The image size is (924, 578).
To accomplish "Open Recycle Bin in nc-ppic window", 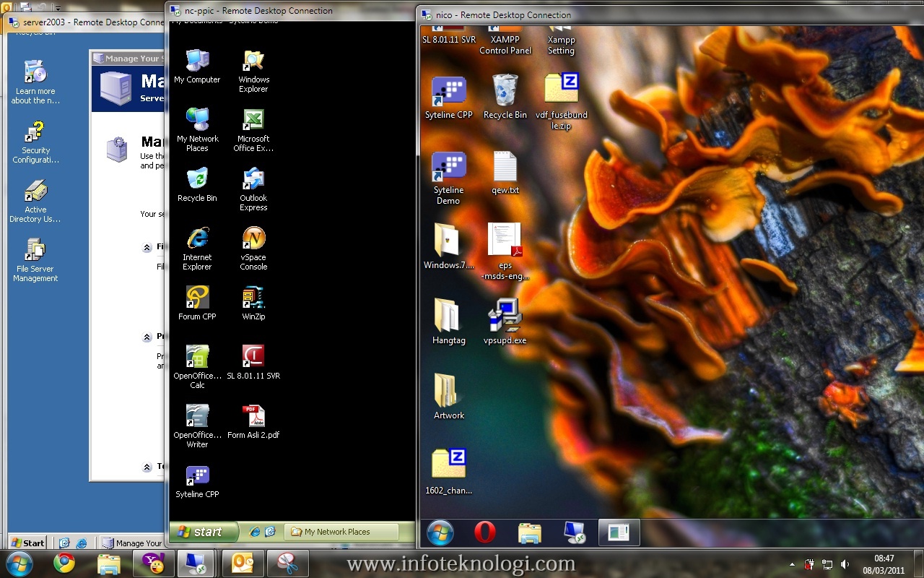I will (x=197, y=184).
